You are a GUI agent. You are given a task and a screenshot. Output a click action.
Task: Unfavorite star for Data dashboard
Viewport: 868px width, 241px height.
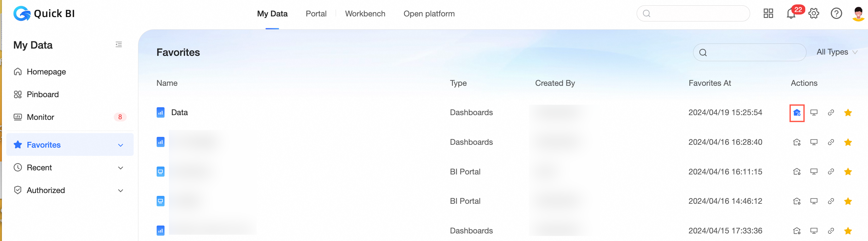[x=848, y=113]
